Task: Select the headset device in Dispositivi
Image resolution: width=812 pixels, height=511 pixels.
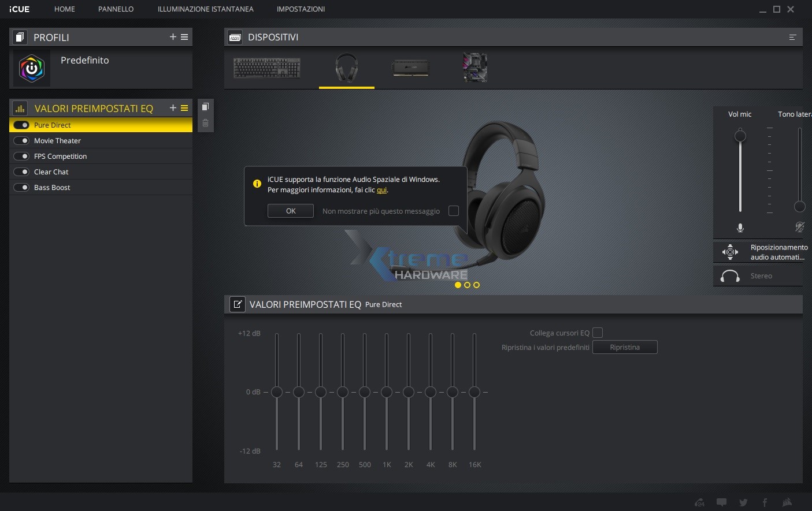Action: (346, 68)
